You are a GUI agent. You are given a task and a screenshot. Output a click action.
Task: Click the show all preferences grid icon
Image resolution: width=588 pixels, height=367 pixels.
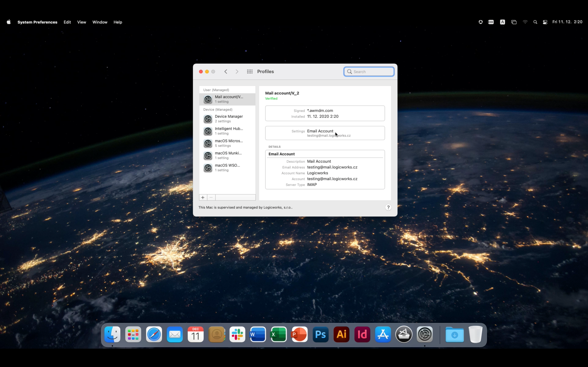pyautogui.click(x=250, y=71)
